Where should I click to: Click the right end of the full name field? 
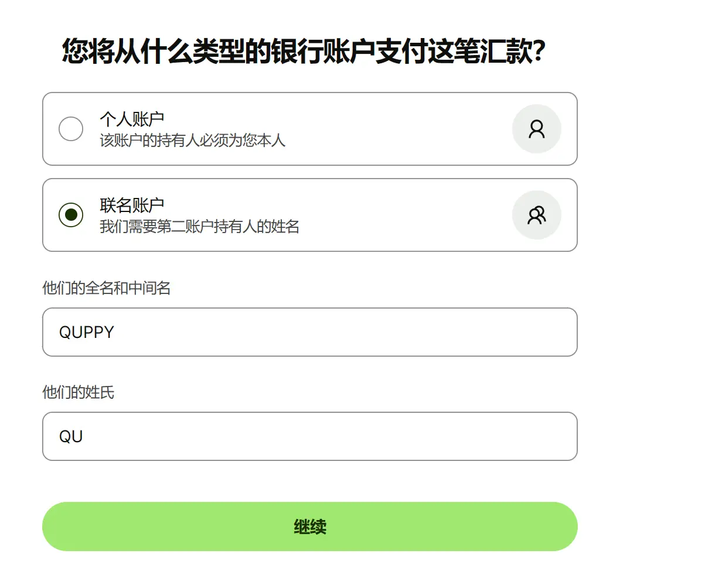point(557,332)
